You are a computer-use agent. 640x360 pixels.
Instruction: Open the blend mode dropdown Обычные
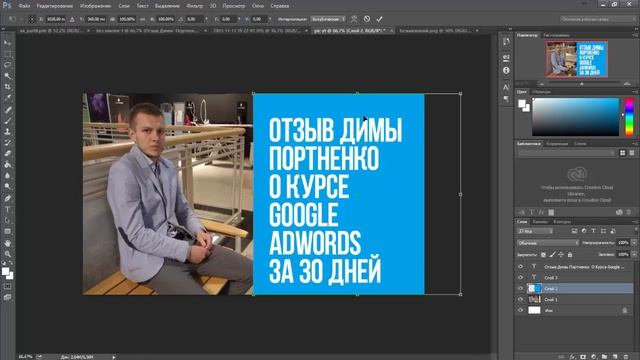pyautogui.click(x=548, y=243)
